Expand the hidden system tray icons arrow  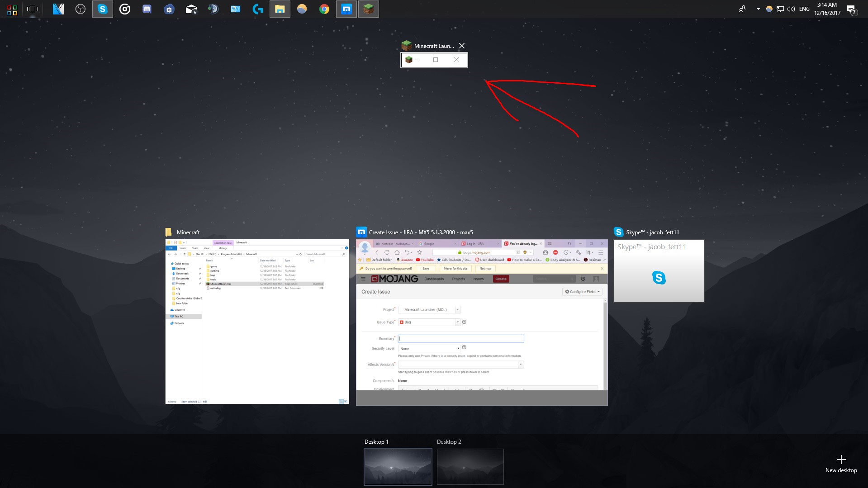pyautogui.click(x=758, y=9)
